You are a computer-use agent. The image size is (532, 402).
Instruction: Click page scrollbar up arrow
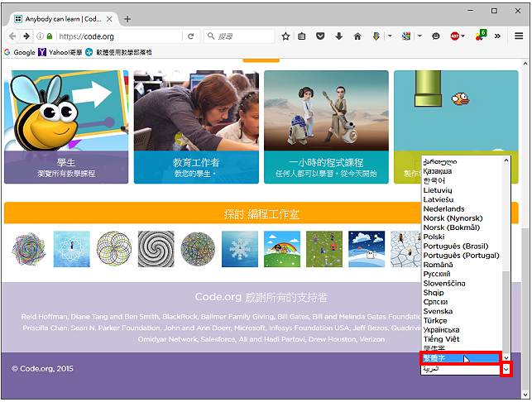(525, 64)
